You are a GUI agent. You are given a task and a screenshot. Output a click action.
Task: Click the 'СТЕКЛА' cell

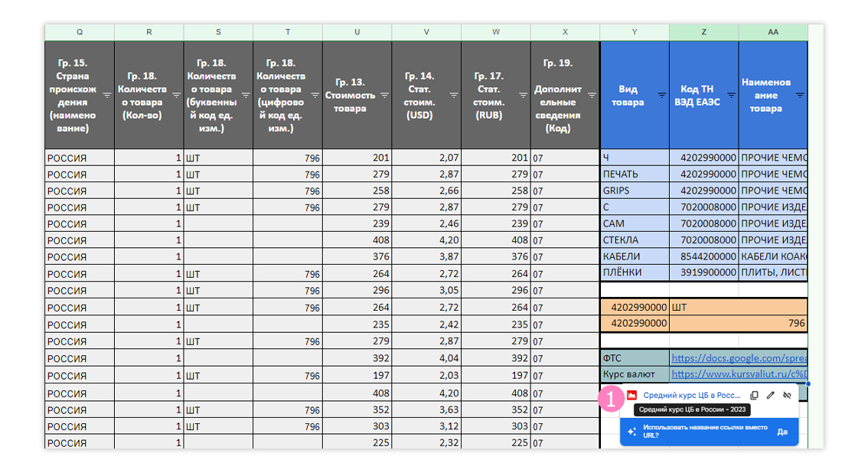(635, 240)
